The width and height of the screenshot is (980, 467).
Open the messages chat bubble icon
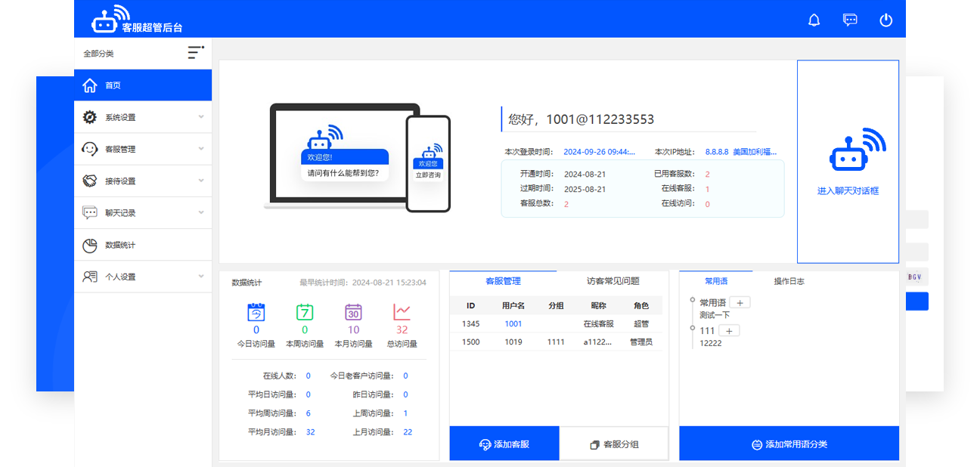[x=850, y=20]
